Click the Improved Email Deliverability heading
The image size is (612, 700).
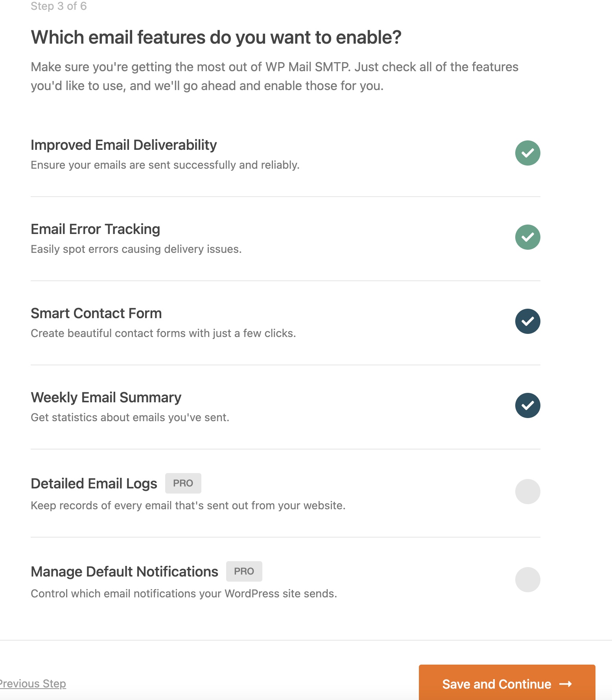click(x=124, y=145)
